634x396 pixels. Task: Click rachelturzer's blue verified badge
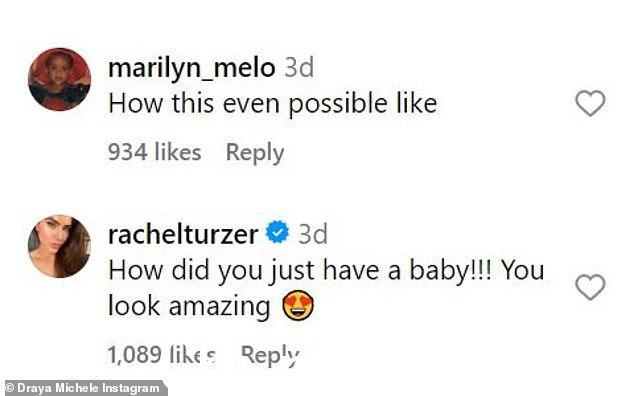pos(277,232)
